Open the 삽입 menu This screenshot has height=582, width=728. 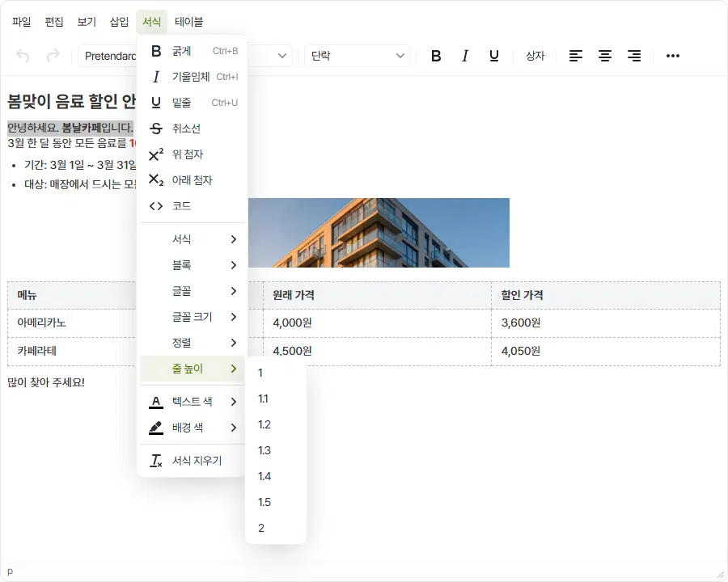pyautogui.click(x=119, y=22)
